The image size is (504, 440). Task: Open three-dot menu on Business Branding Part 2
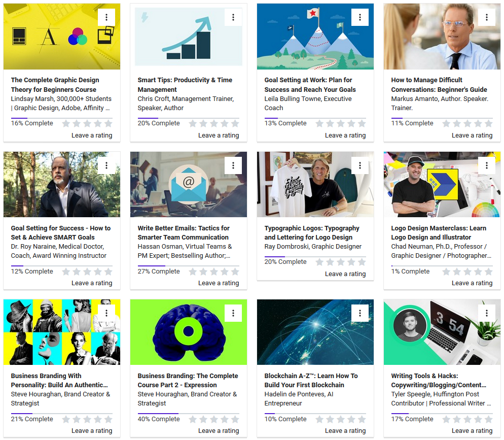(233, 313)
